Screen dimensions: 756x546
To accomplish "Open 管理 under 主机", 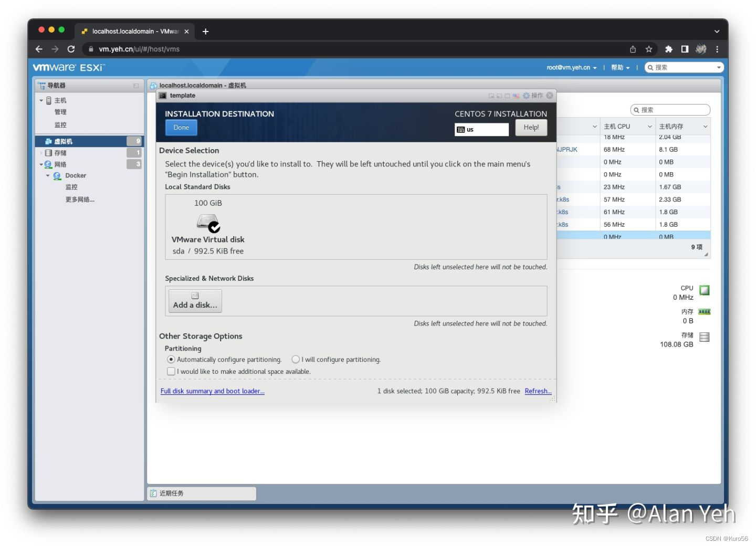I will pos(60,112).
